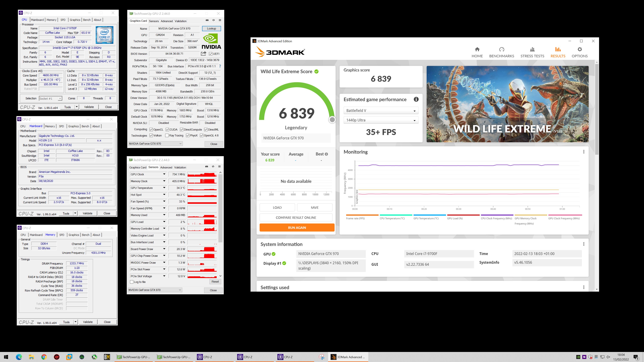Toggle the Vulkan checkbox
The height and width of the screenshot is (362, 644).
coord(151,135)
